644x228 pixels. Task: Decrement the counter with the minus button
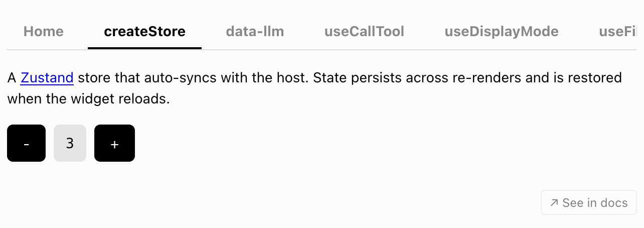pyautogui.click(x=26, y=143)
